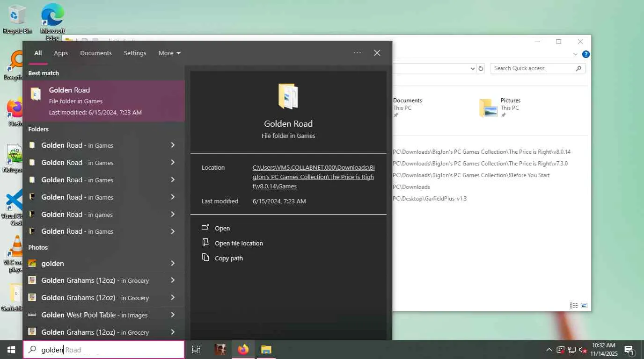Open the Windows Start menu

(x=11, y=350)
